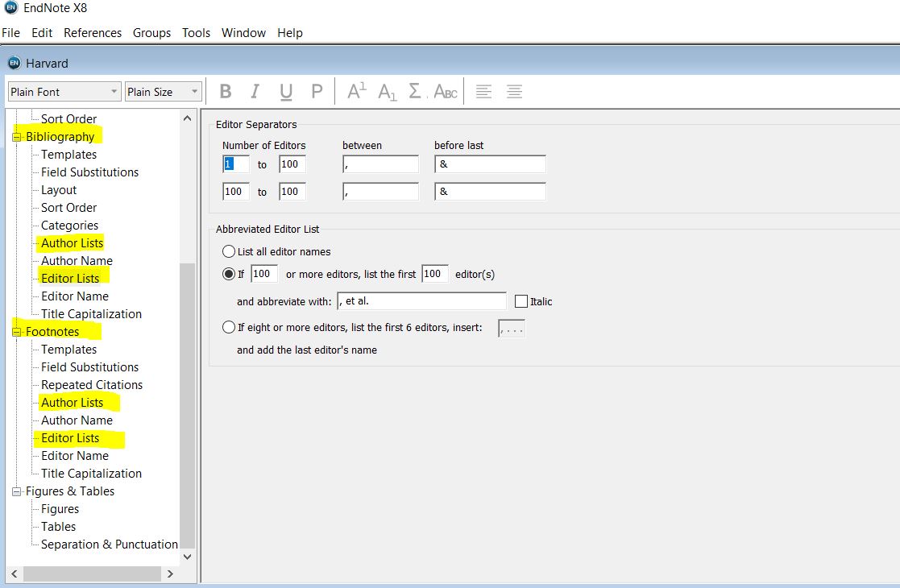
Task: Select Figures tree item
Action: (60, 509)
